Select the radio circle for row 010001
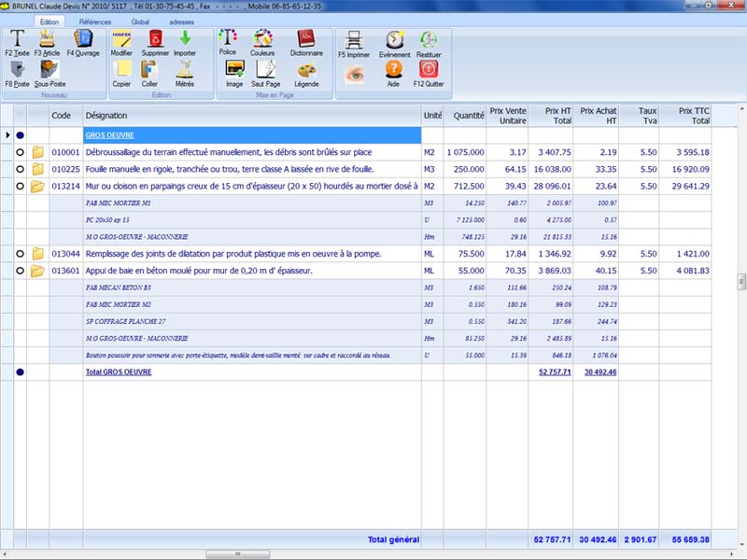This screenshot has width=747, height=560. 20,152
